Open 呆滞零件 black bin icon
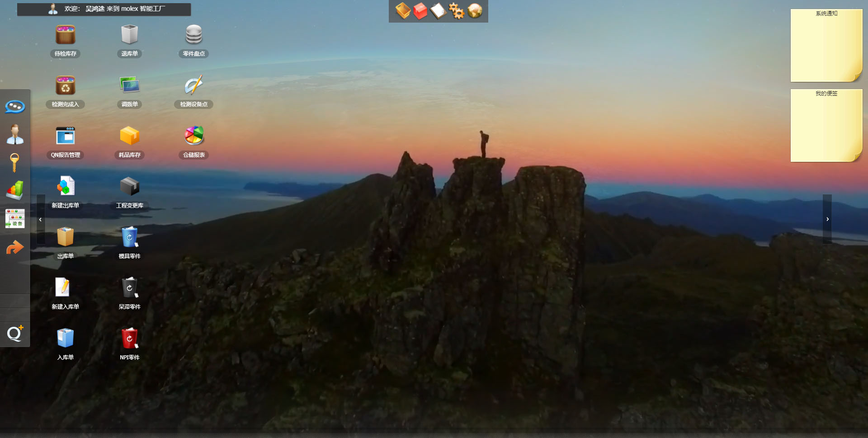 coord(130,288)
